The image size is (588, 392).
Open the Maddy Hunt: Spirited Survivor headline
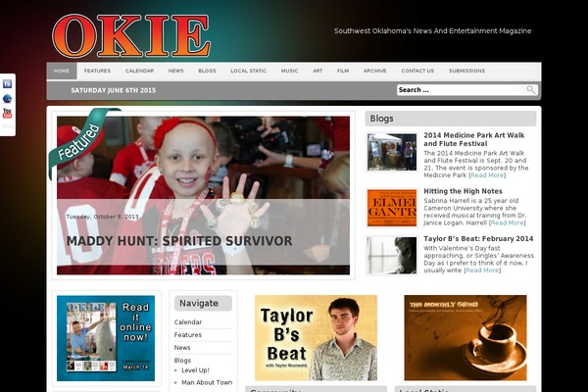coord(179,241)
